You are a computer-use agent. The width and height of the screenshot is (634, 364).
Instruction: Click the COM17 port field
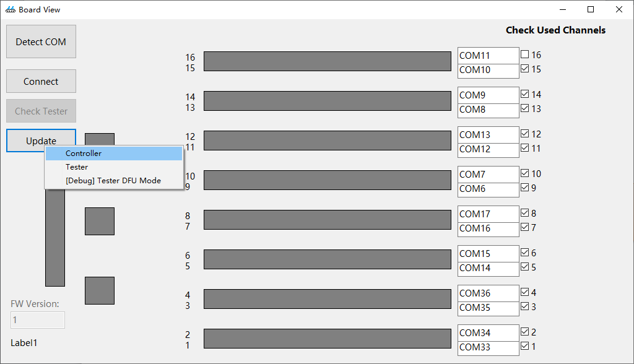pyautogui.click(x=488, y=214)
